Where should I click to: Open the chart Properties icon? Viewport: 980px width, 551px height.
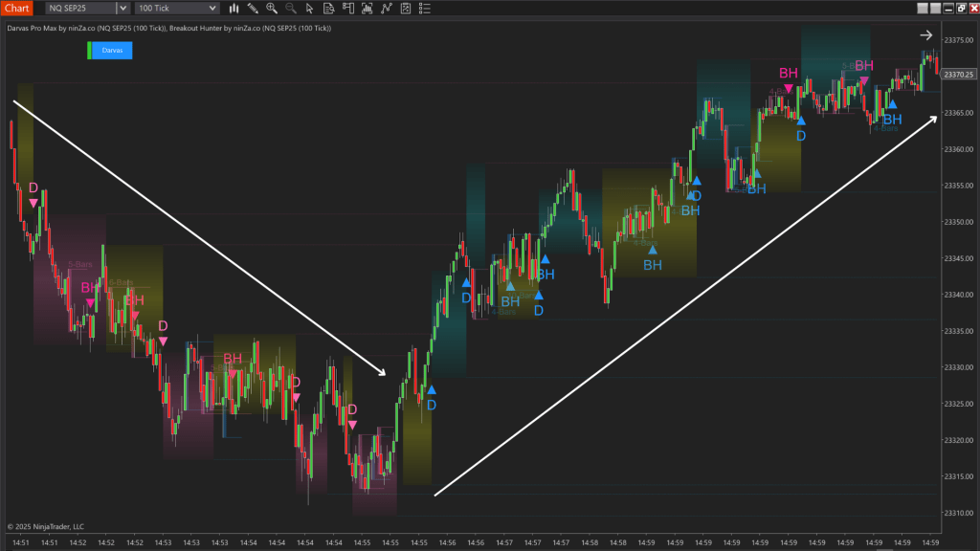[406, 9]
